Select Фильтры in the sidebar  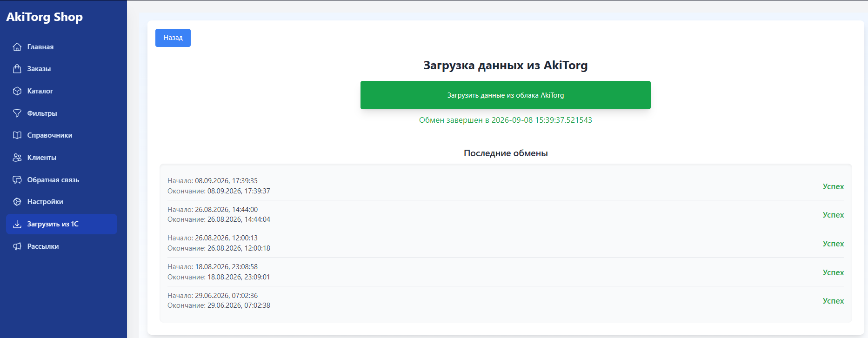click(x=61, y=113)
